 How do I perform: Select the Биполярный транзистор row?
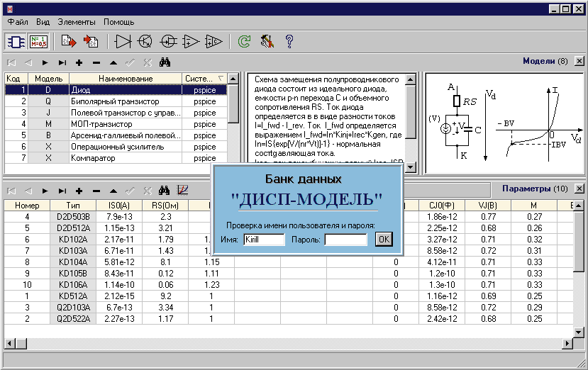coord(116,101)
